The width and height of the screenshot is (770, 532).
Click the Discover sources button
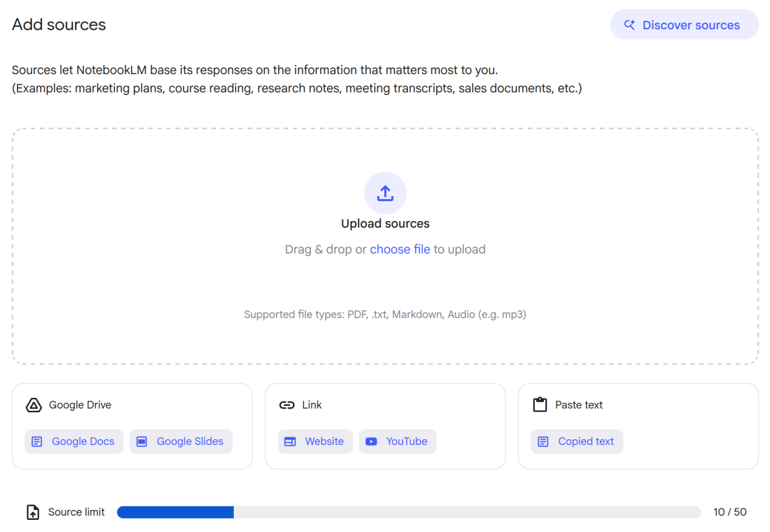[684, 24]
